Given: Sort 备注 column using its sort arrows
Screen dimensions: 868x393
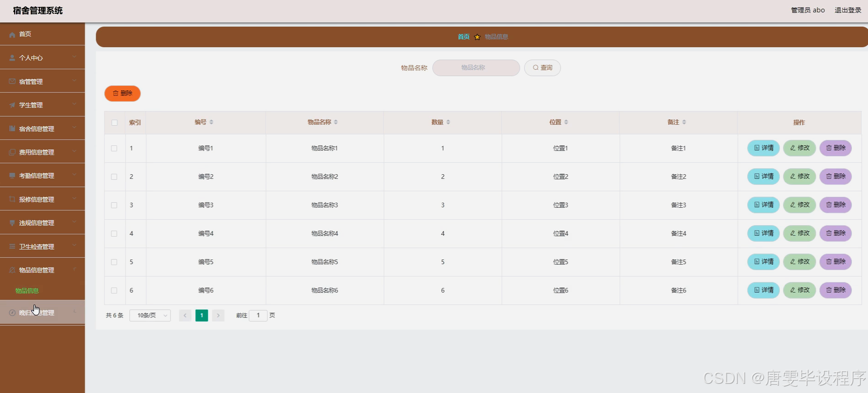Looking at the screenshot, I should tap(684, 122).
